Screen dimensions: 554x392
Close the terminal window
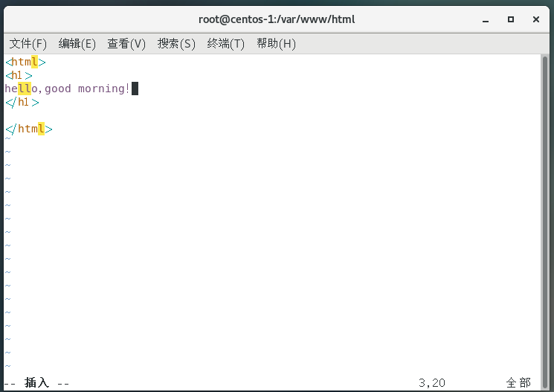[x=536, y=19]
